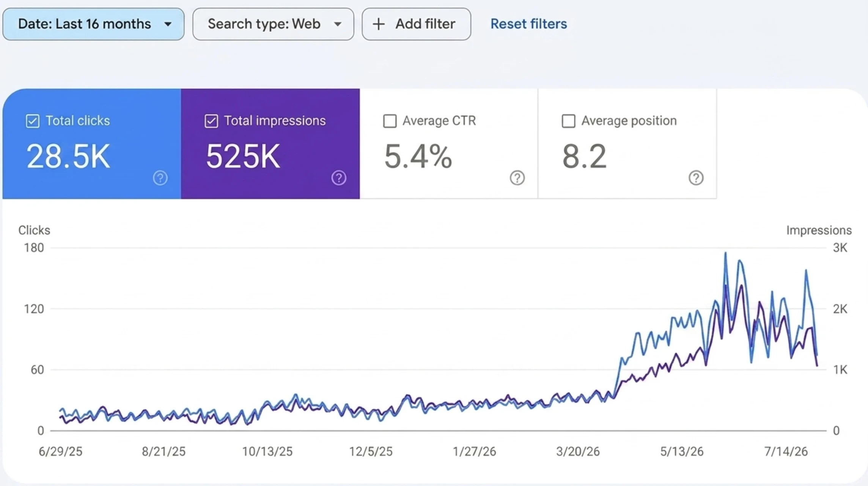Screen dimensions: 868x486
Task: Click the 2K impressions axis value
Action: pyautogui.click(x=840, y=309)
